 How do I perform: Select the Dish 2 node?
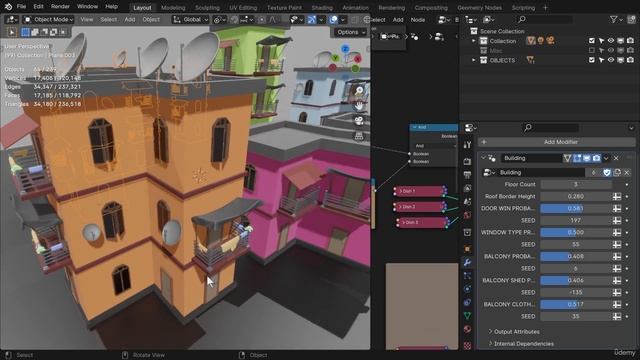(x=420, y=207)
